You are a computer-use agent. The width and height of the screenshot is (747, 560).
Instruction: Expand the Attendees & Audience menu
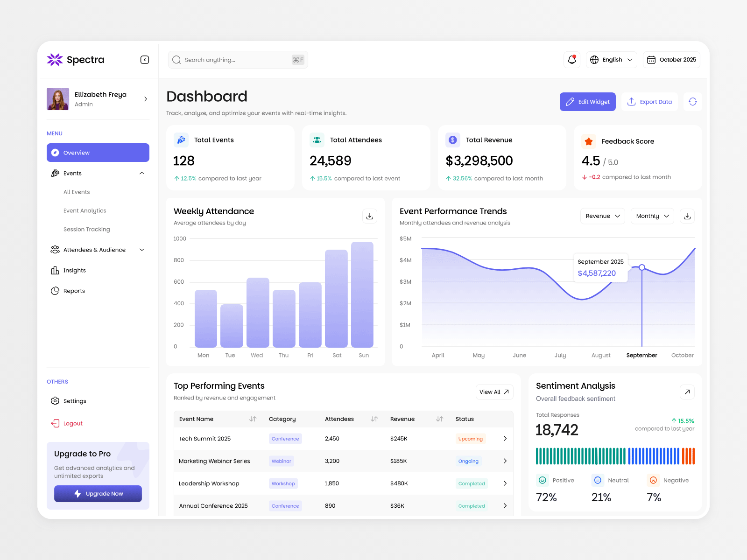pyautogui.click(x=141, y=250)
